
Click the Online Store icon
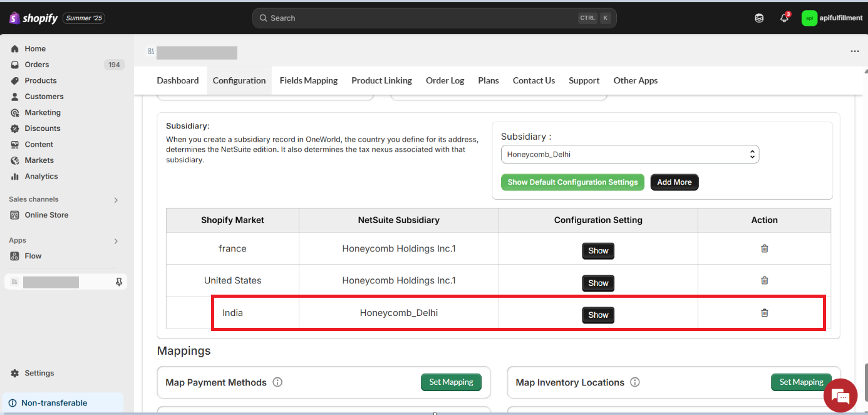tap(15, 215)
